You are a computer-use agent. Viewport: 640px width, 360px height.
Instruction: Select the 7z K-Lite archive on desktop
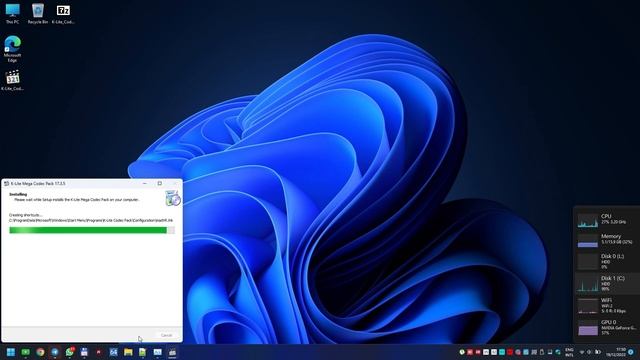coord(63,13)
